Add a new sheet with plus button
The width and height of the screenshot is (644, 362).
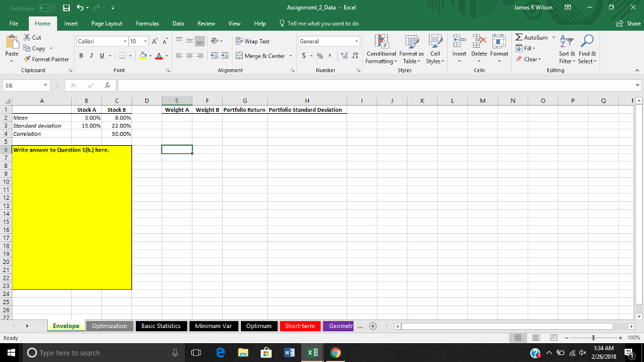(373, 326)
